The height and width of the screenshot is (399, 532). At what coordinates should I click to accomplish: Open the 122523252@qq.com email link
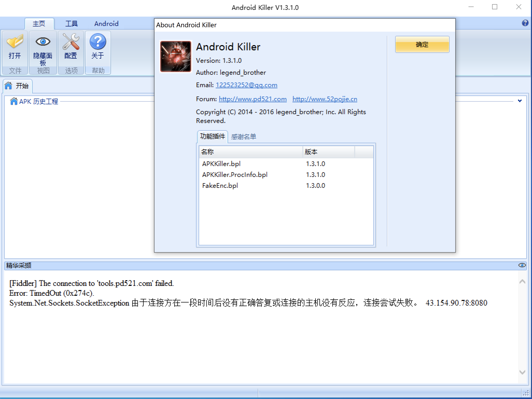point(246,85)
